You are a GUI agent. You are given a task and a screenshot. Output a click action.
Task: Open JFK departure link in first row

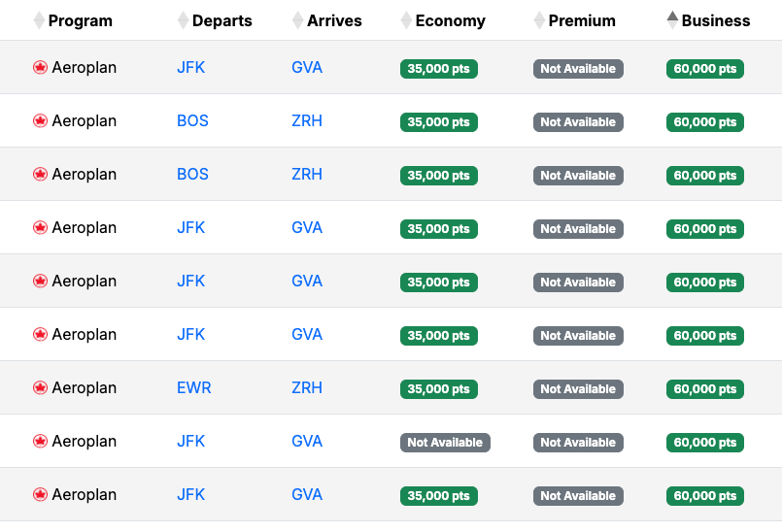click(190, 68)
